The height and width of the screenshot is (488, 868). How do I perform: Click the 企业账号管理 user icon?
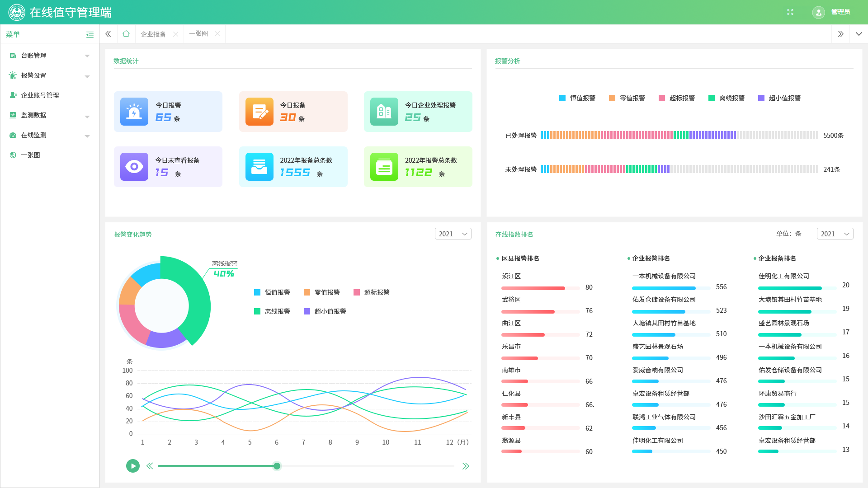pos(13,95)
